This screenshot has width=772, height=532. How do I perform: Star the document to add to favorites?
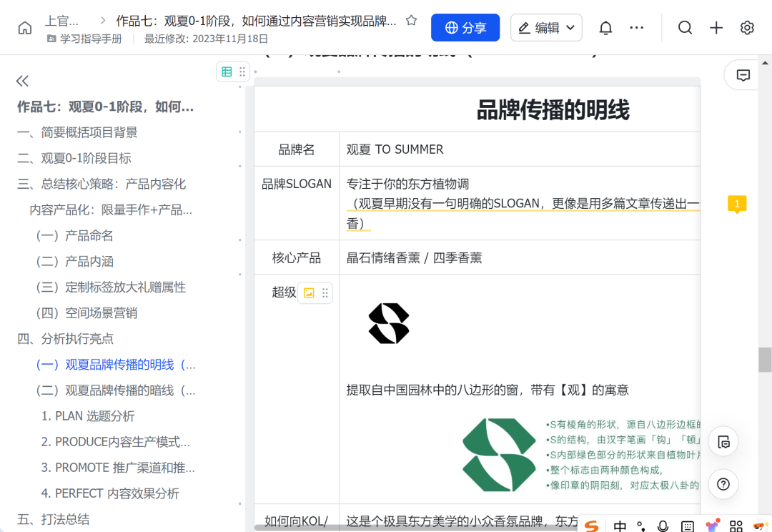point(411,21)
